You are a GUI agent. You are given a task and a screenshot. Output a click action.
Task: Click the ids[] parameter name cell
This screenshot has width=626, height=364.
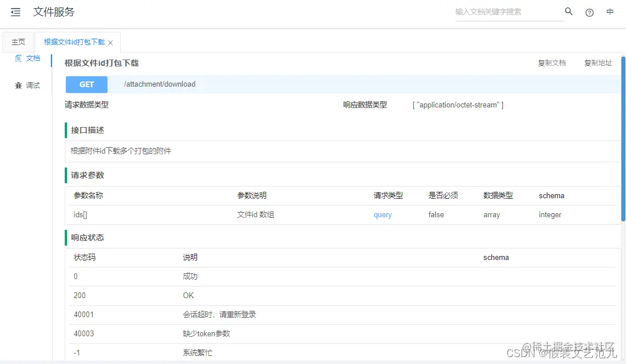(x=80, y=215)
